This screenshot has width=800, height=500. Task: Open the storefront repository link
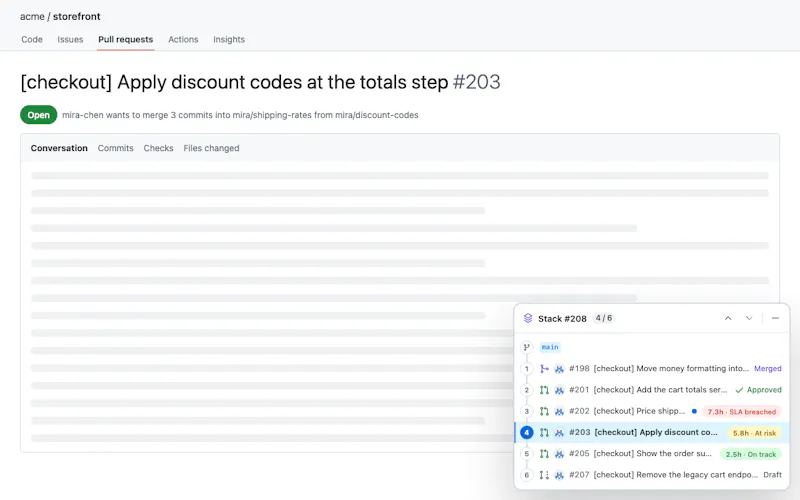coord(77,16)
